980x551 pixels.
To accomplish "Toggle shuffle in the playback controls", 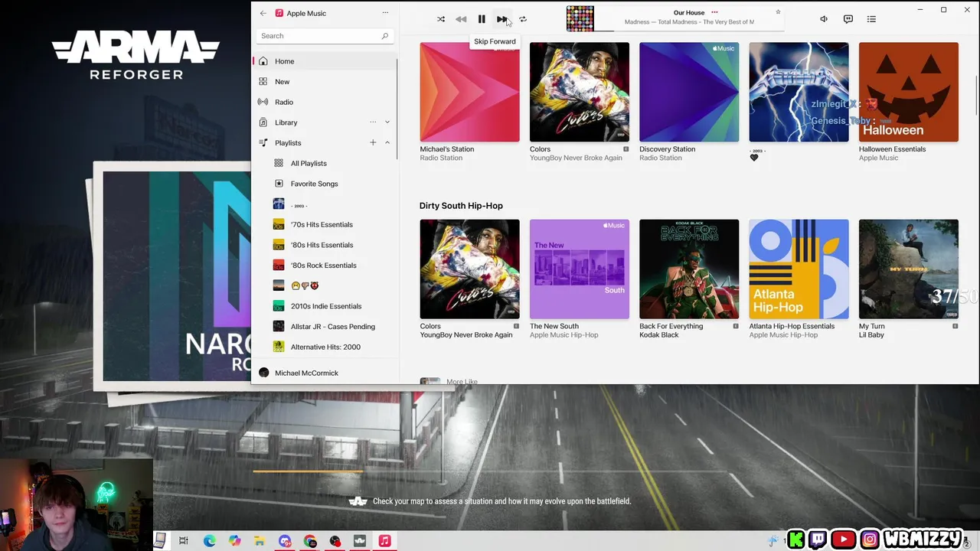I will coord(441,19).
